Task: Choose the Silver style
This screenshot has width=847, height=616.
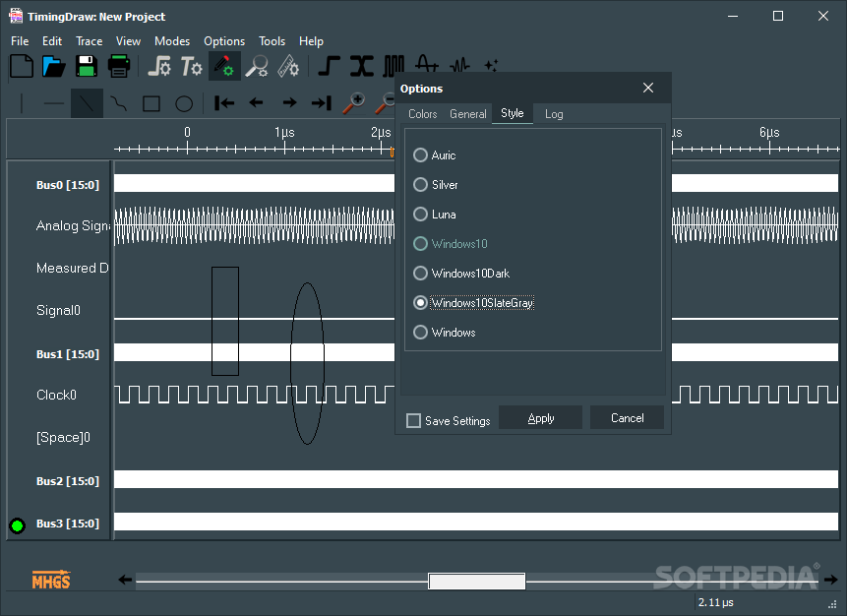Action: point(436,185)
